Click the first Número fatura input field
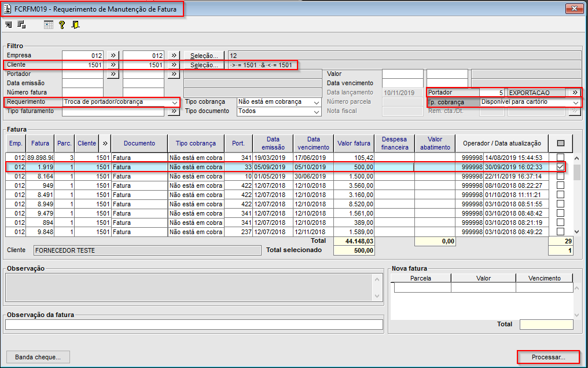588x368 pixels. [x=83, y=92]
